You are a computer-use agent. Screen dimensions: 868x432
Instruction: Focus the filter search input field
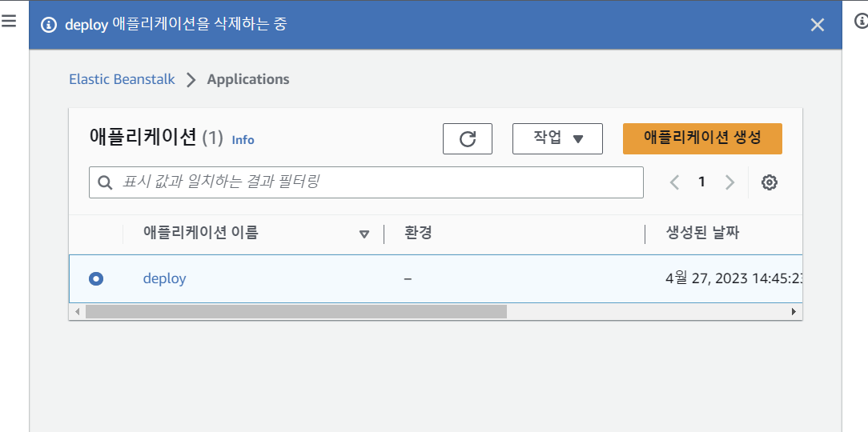366,182
